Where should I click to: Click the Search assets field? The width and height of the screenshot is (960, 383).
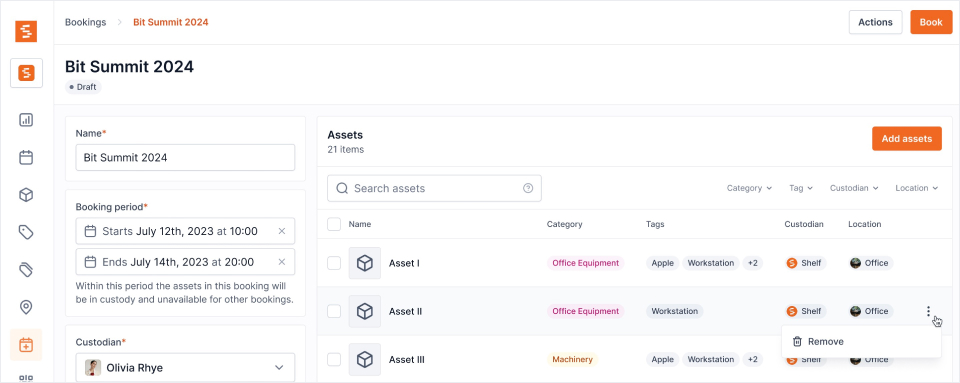[434, 188]
